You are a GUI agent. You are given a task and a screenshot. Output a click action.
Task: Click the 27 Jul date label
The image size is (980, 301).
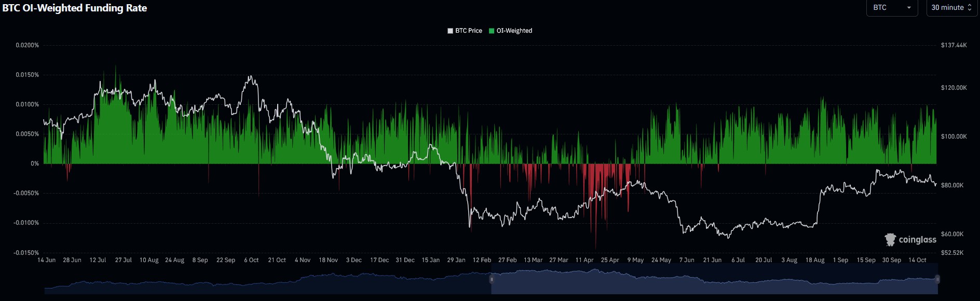point(124,260)
